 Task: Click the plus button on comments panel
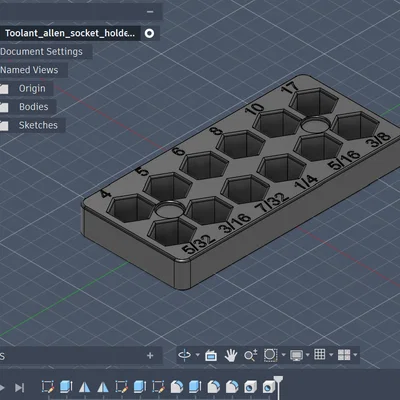[x=150, y=356]
